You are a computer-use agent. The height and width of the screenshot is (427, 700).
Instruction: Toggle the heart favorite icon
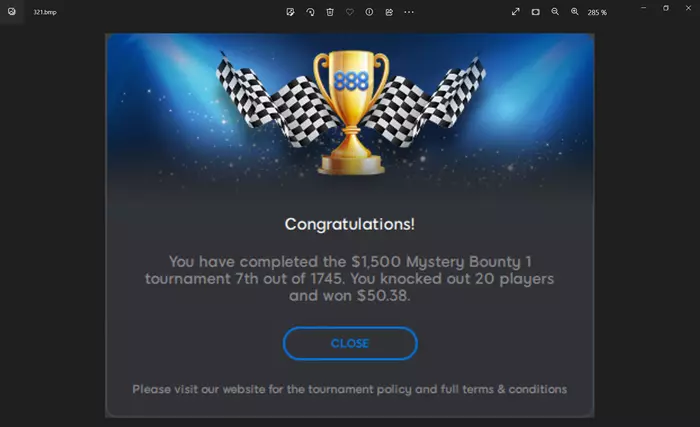click(350, 12)
